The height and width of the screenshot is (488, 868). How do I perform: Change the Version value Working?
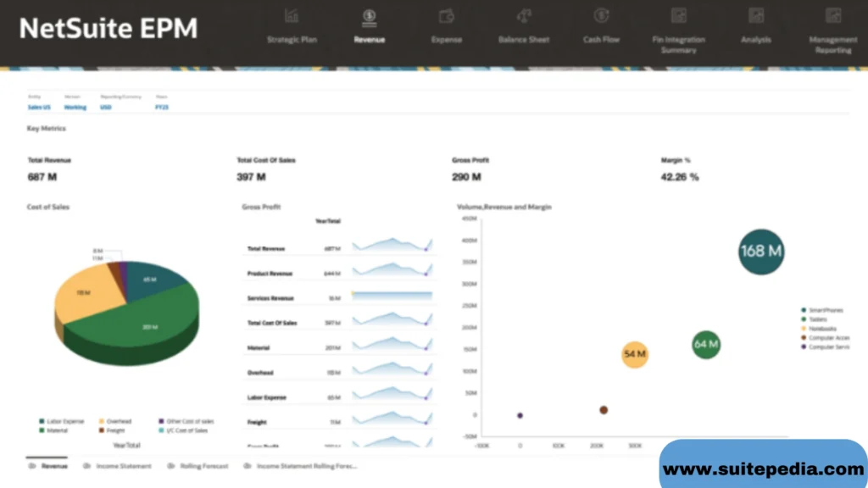click(75, 108)
